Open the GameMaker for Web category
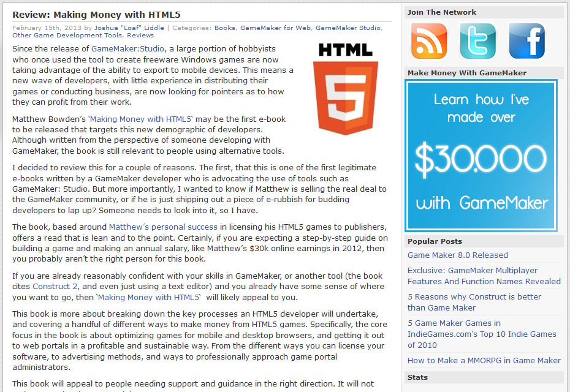Screen dimensions: 570x392 [x=276, y=28]
